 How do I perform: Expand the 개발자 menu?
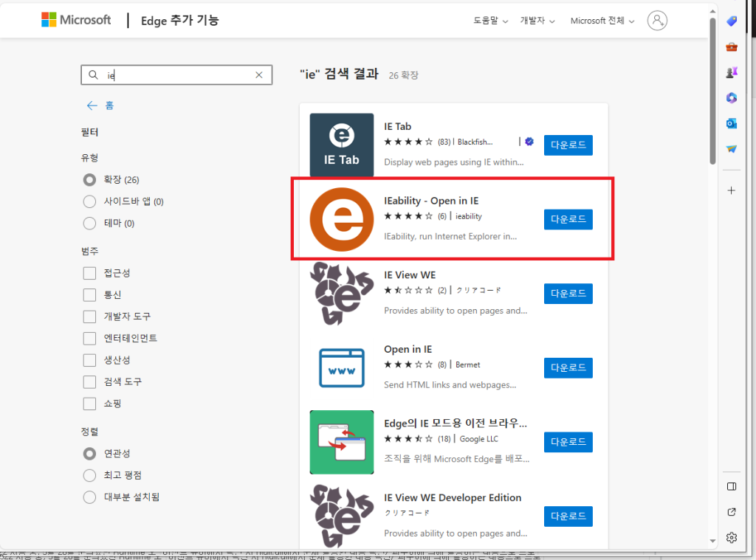point(537,21)
